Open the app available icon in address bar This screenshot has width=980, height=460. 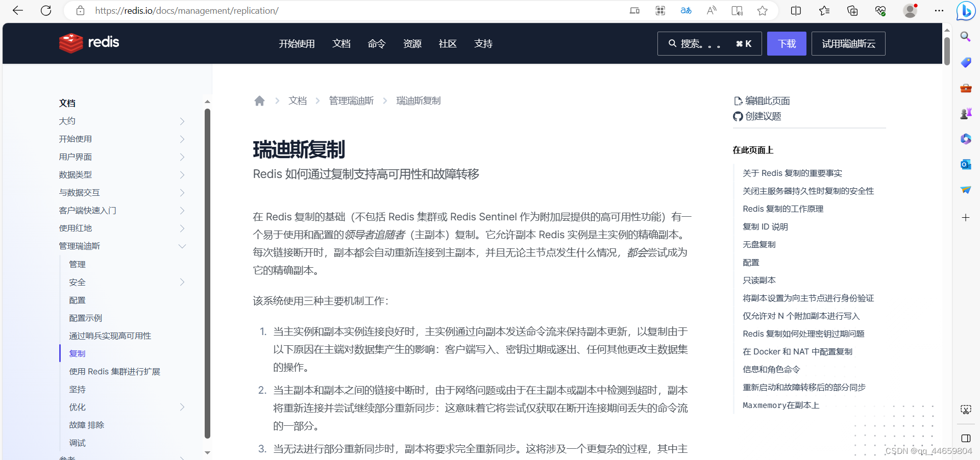[x=660, y=11]
